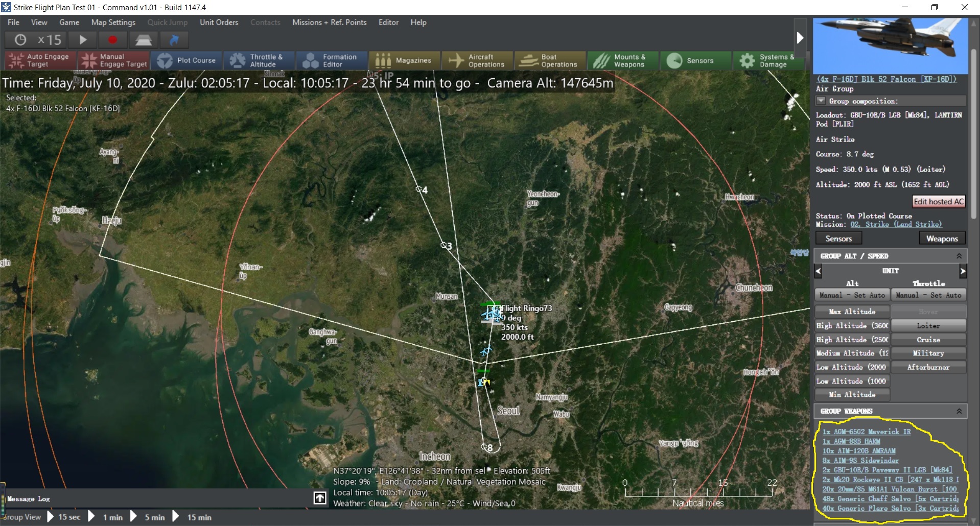This screenshot has width=980, height=526.
Task: Click the blue curved arrow toolbar icon
Action: [x=174, y=40]
